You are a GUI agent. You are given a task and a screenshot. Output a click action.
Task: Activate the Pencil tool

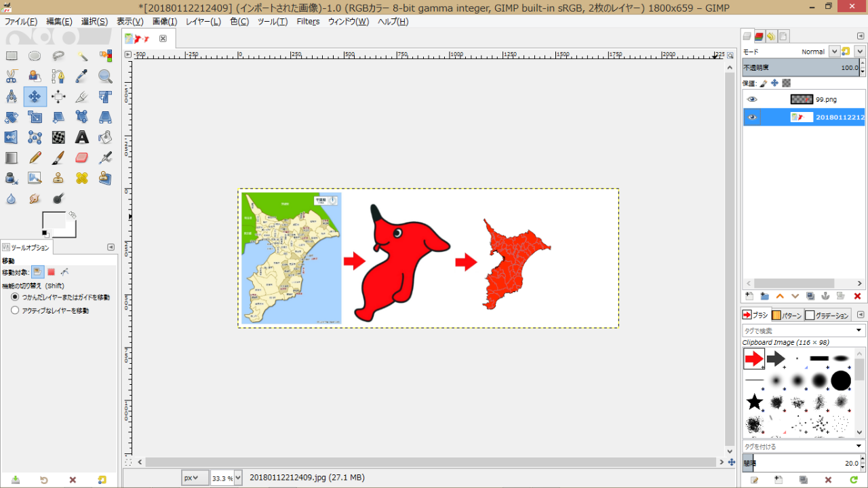point(35,157)
